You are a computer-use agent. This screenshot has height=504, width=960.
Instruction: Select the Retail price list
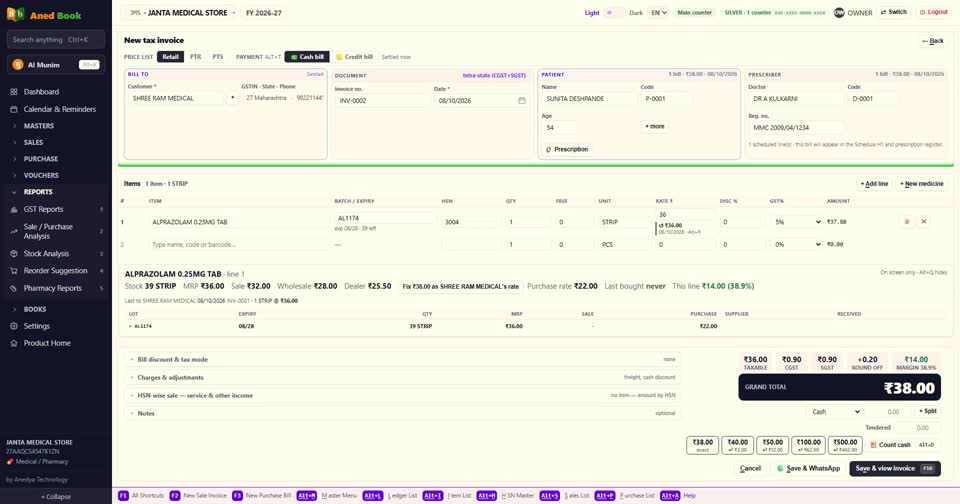pyautogui.click(x=170, y=57)
